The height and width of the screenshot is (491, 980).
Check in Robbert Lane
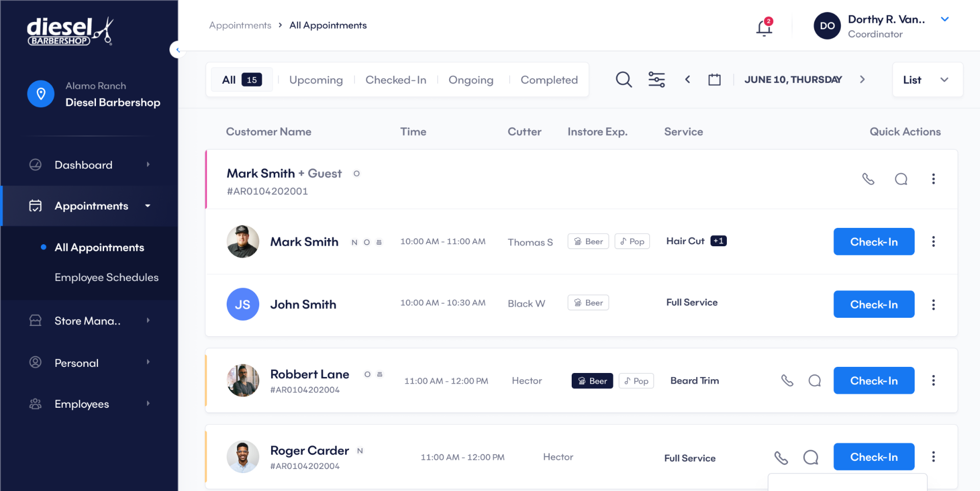tap(874, 381)
